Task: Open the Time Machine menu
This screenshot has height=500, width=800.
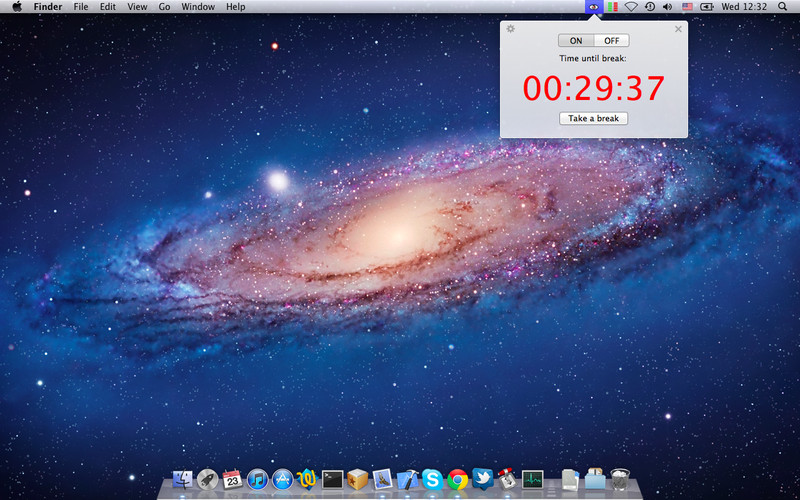Action: point(650,7)
